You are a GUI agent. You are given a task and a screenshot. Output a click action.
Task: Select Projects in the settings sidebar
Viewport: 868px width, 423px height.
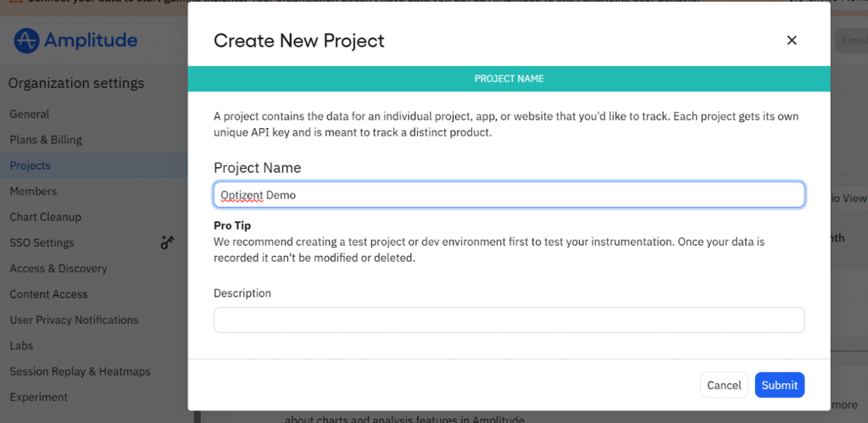point(31,166)
